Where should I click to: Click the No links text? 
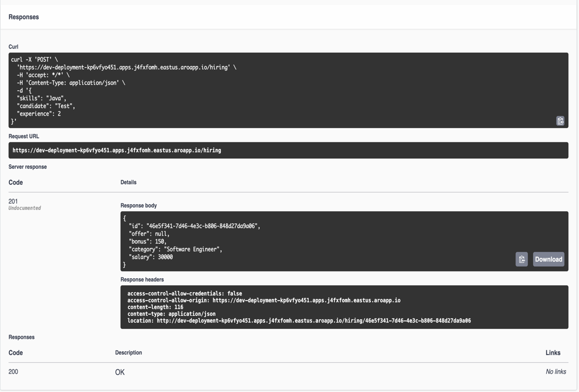click(x=556, y=372)
